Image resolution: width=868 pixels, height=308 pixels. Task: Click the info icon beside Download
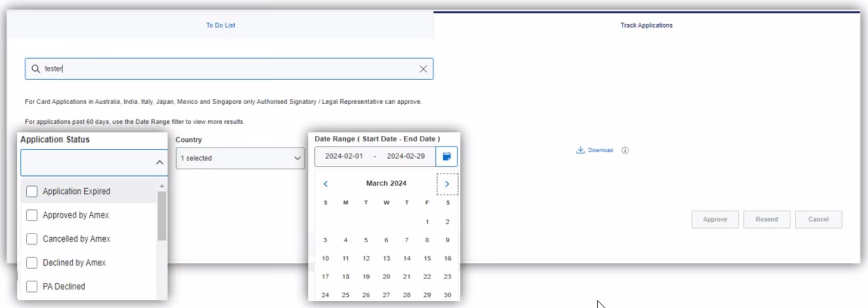[625, 150]
